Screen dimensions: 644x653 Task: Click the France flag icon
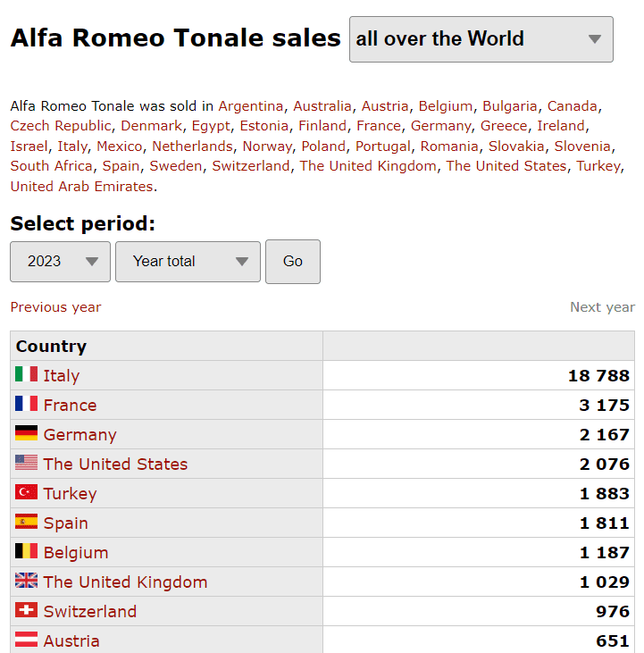tap(26, 404)
